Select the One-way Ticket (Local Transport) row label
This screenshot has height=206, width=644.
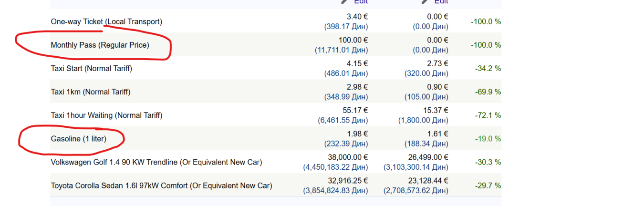point(106,21)
